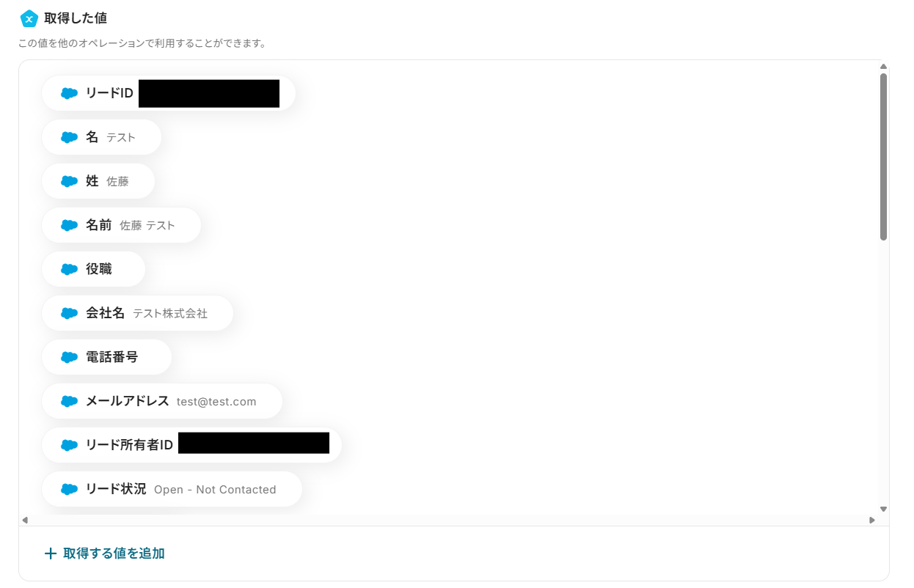Select the Salesforce icon beside 姓
The width and height of the screenshot is (914, 588).
pyautogui.click(x=69, y=181)
